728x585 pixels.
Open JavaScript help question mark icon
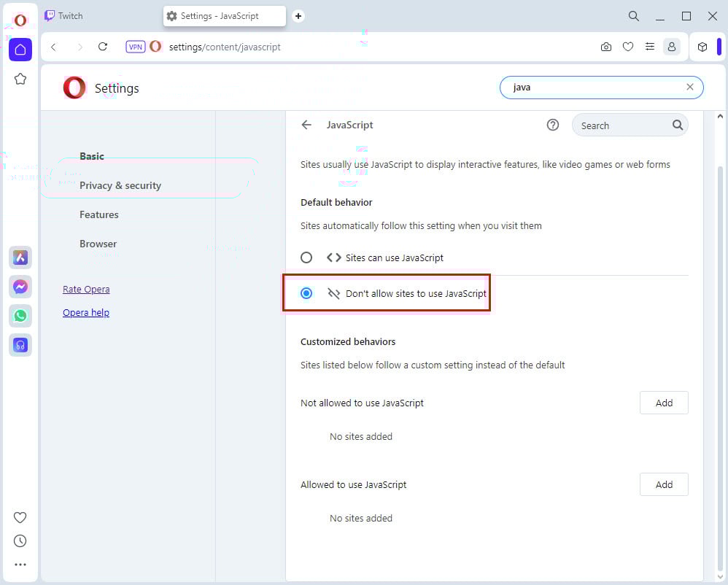552,125
